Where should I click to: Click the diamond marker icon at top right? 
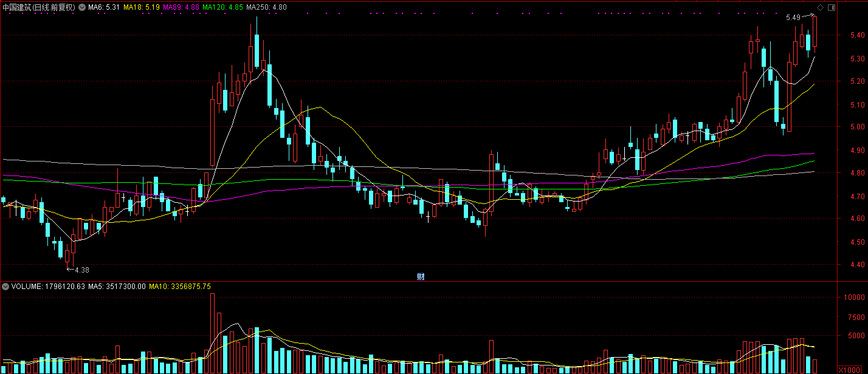click(820, 7)
